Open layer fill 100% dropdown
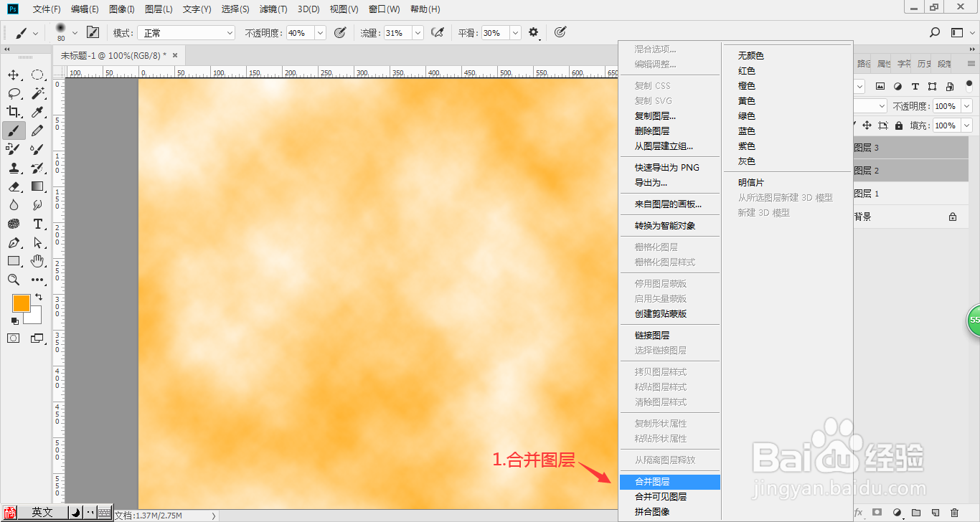The image size is (980, 522). click(x=966, y=125)
